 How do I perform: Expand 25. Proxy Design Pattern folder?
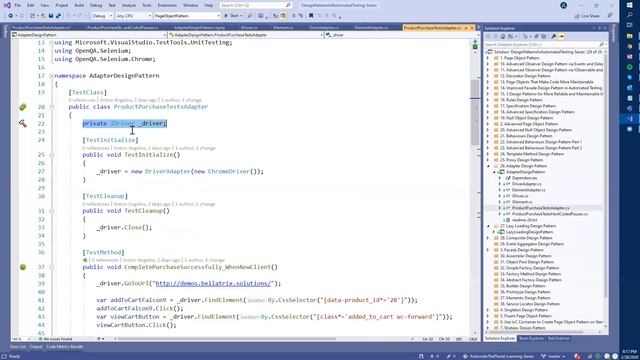[488, 160]
